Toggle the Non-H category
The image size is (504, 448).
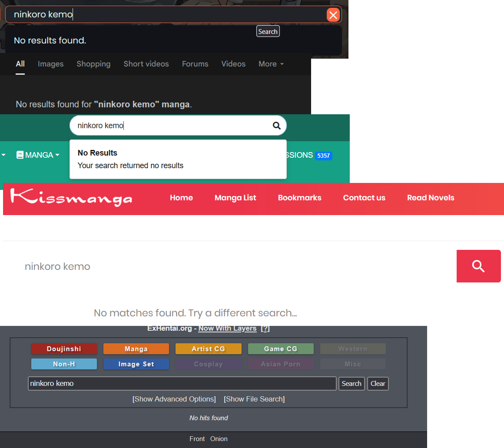pyautogui.click(x=64, y=364)
